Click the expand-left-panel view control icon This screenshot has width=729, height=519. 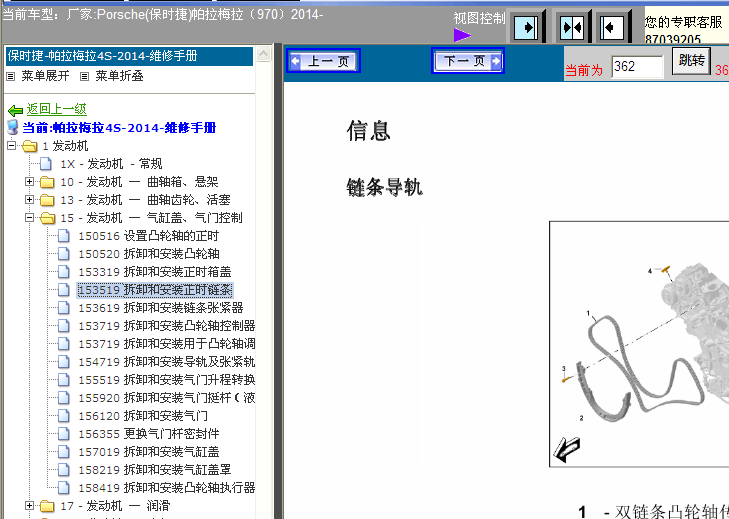612,27
